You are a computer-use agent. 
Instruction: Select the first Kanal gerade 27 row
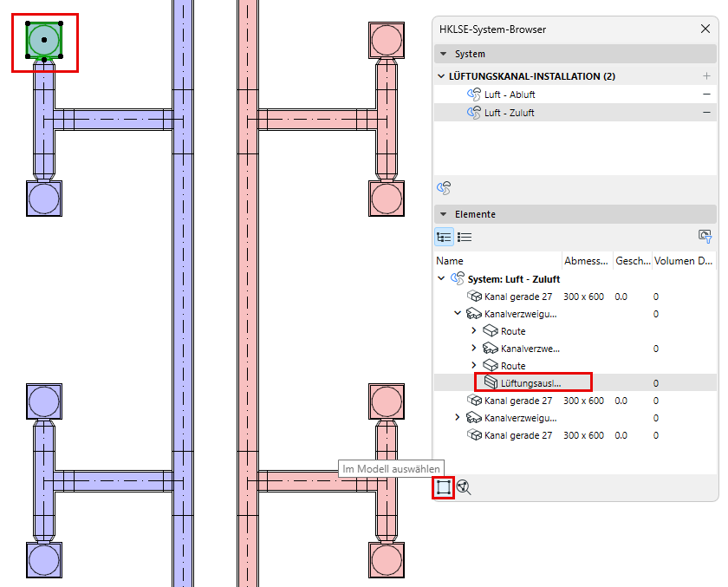click(575, 297)
